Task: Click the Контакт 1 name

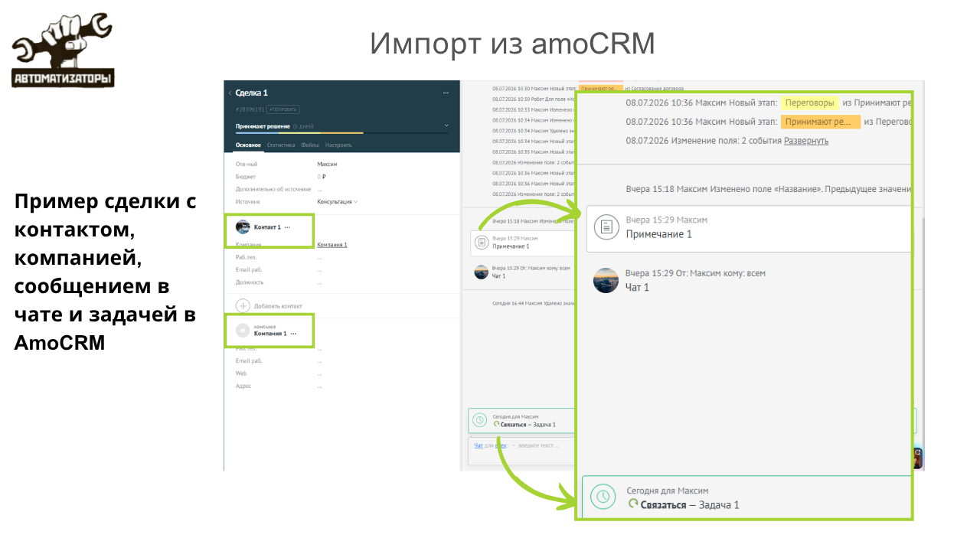Action: 267,227
